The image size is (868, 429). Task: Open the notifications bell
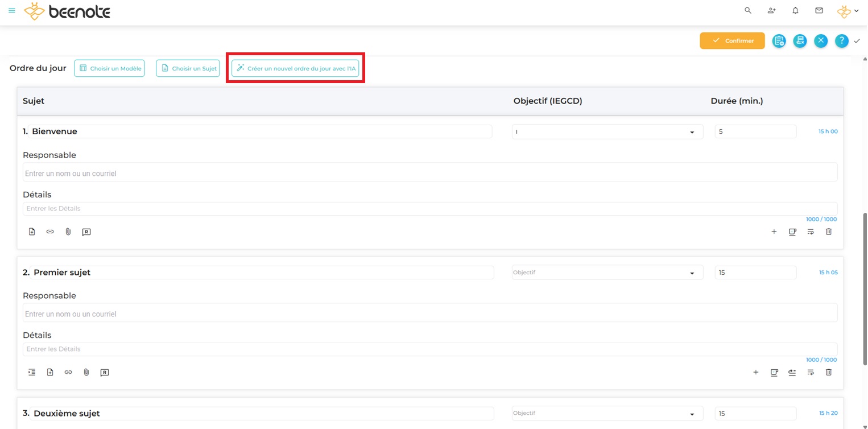[x=795, y=11]
